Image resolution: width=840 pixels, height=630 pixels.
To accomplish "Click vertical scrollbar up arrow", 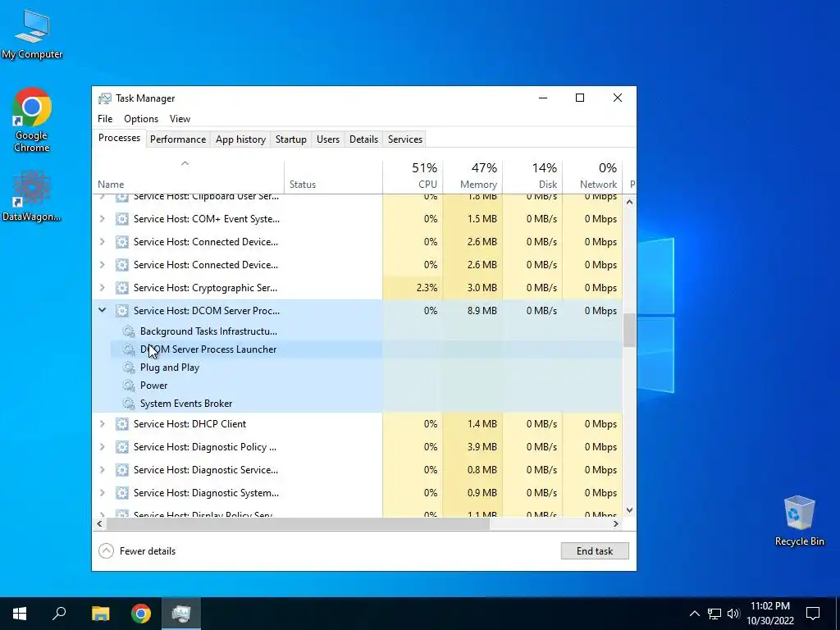I will [629, 202].
